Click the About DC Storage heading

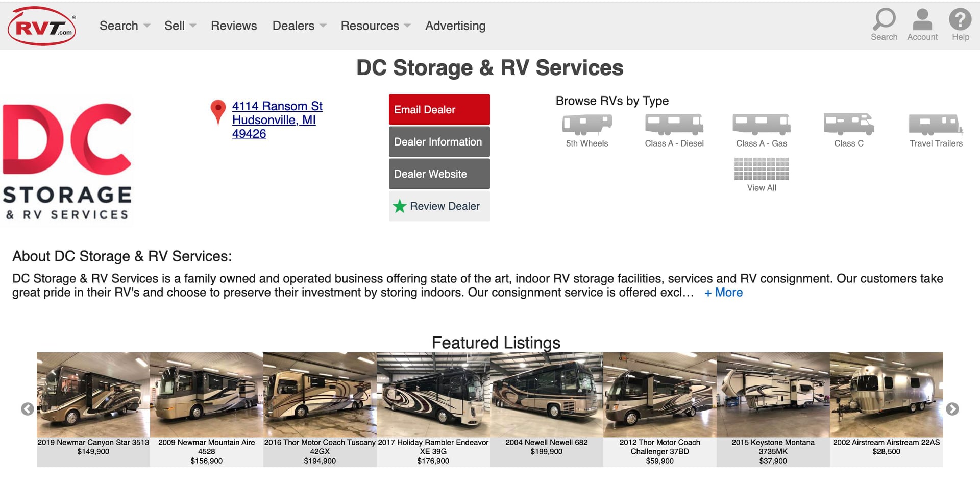pos(122,256)
